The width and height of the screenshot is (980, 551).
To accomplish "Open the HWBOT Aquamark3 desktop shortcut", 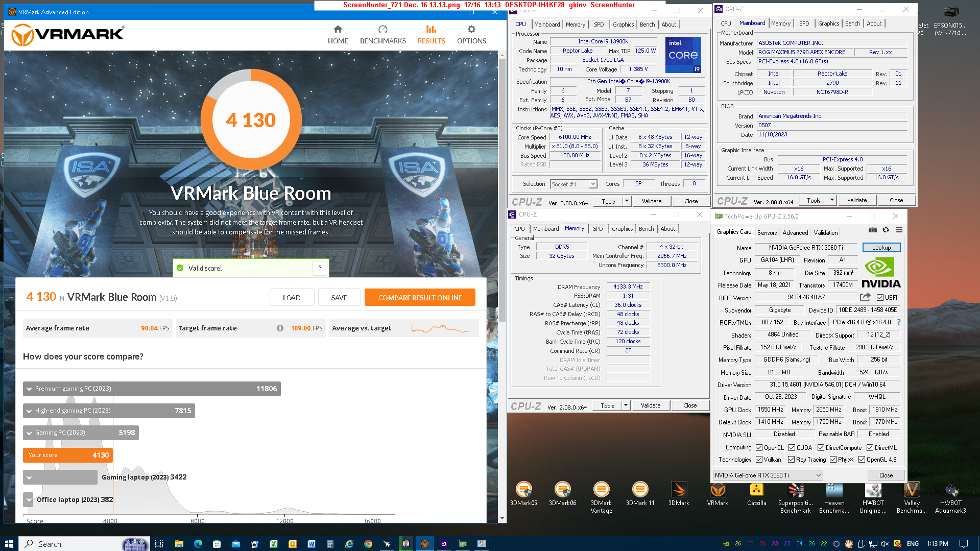I will 950,497.
